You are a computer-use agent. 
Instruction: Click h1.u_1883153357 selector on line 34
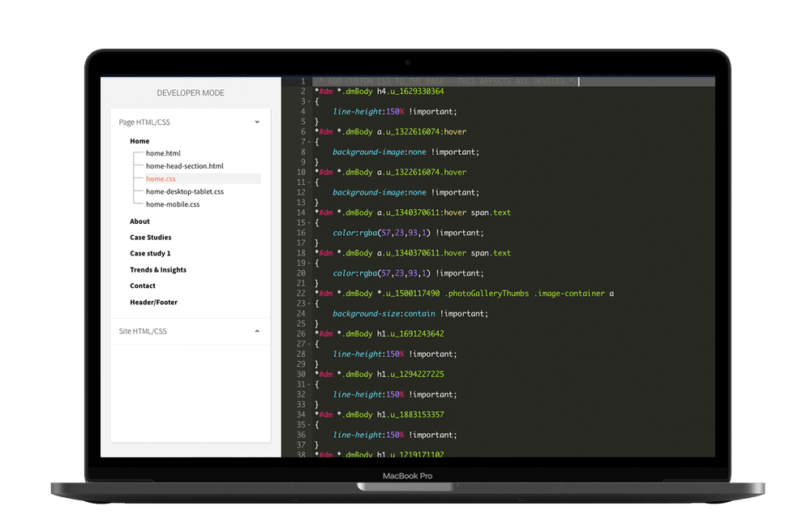coord(410,414)
